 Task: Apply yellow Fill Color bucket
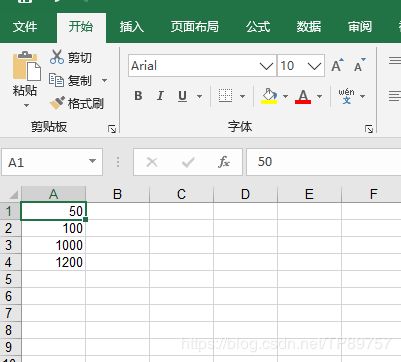pos(269,96)
